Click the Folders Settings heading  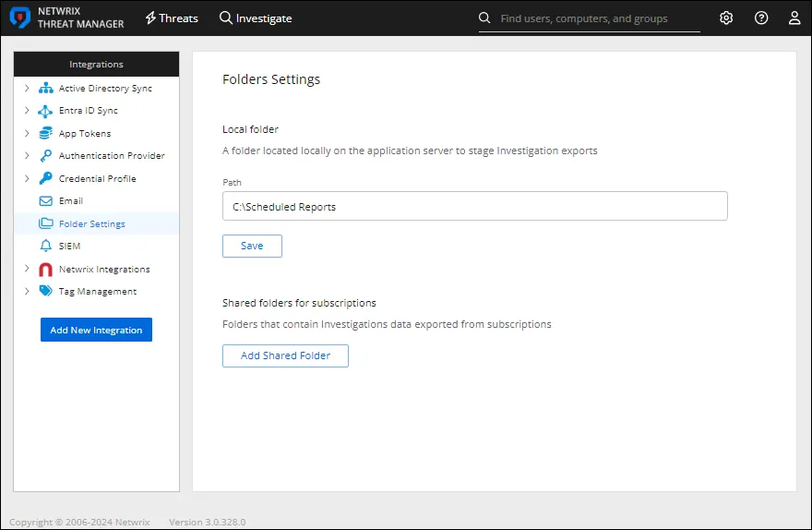pyautogui.click(x=271, y=79)
